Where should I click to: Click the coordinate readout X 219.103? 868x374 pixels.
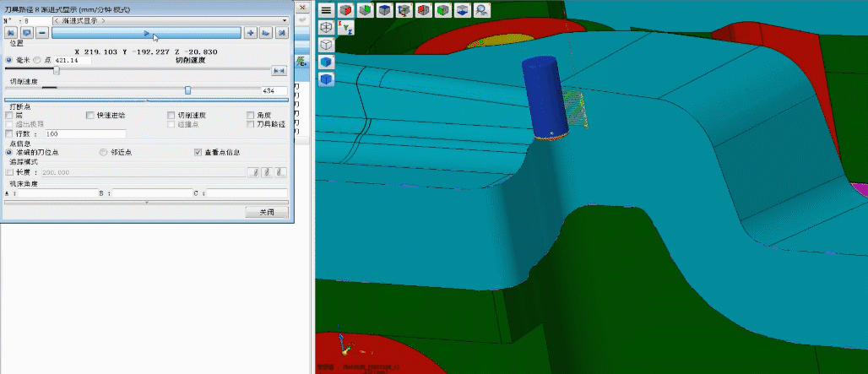coord(95,51)
